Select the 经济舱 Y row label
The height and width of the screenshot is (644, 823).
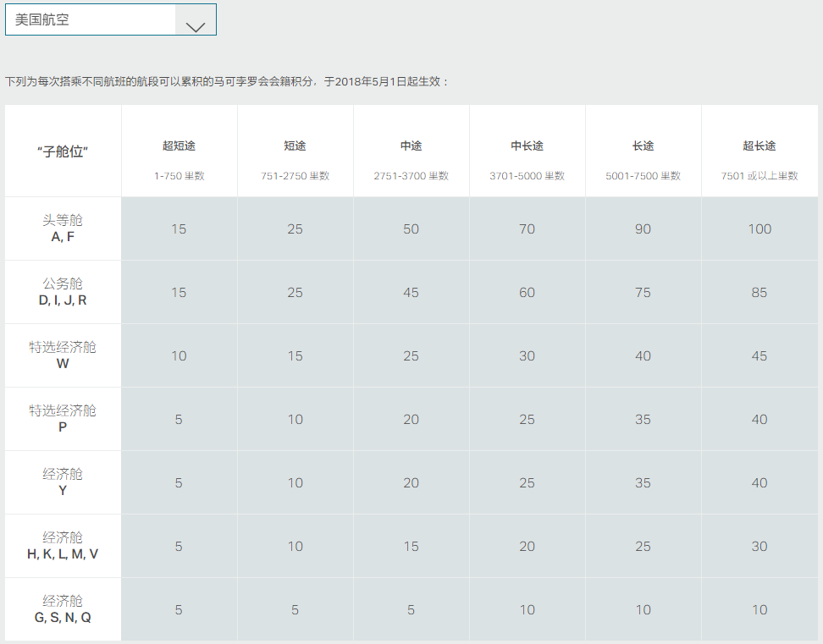63,482
